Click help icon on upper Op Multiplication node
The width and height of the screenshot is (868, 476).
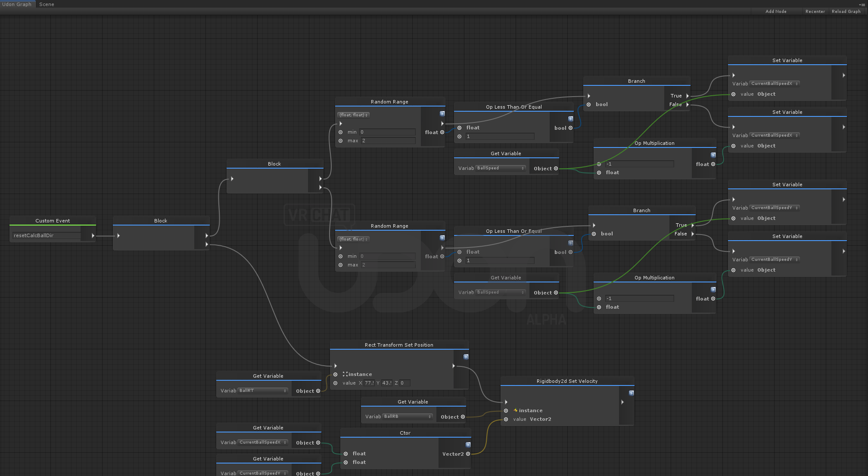pos(713,155)
